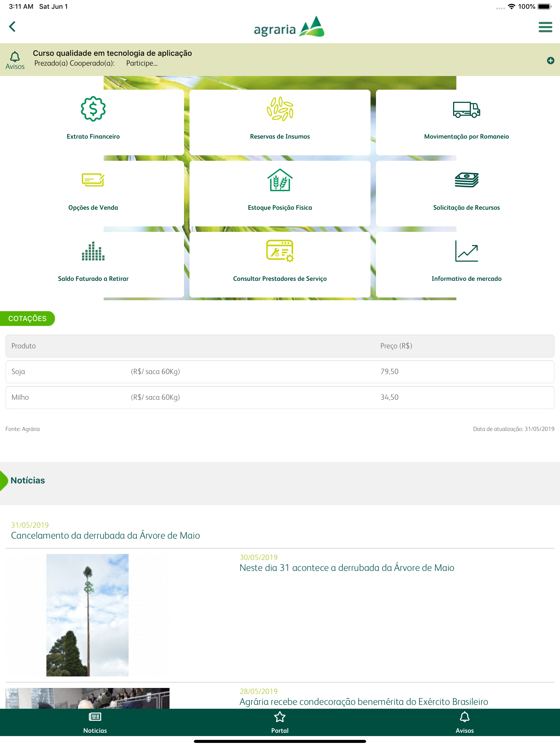Select the Estoque Posição Física label
The height and width of the screenshot is (747, 560).
click(280, 208)
